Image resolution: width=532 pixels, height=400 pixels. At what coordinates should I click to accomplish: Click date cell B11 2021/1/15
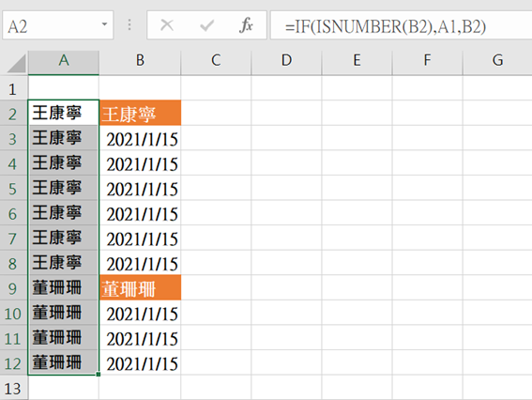[x=140, y=337]
